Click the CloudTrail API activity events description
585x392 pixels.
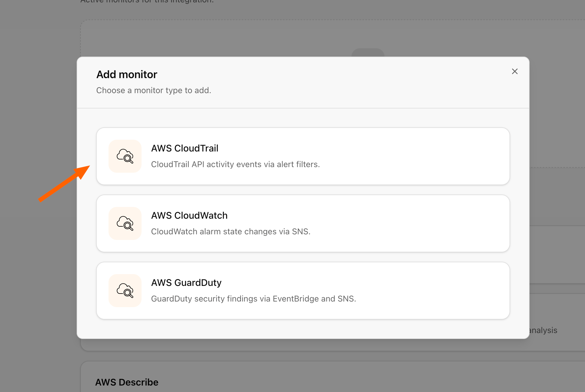tap(235, 164)
